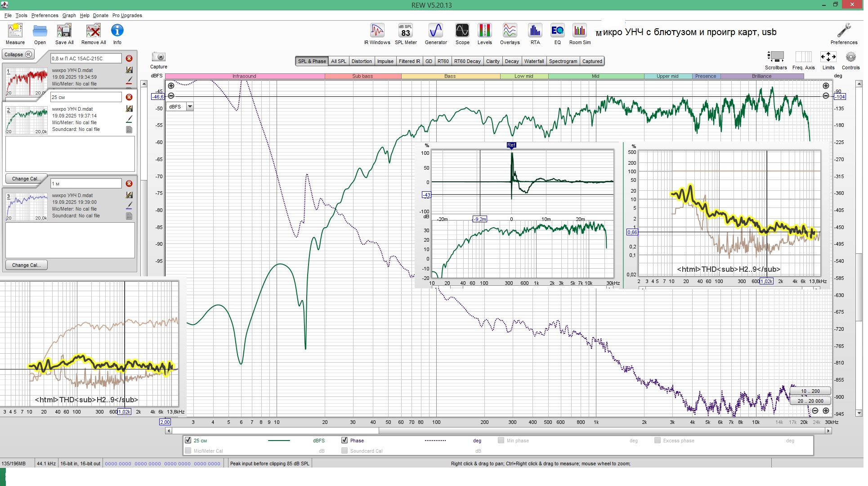Viewport: 868px width, 486px height.
Task: Click Change Cal... for measurement 3
Action: [x=27, y=265]
